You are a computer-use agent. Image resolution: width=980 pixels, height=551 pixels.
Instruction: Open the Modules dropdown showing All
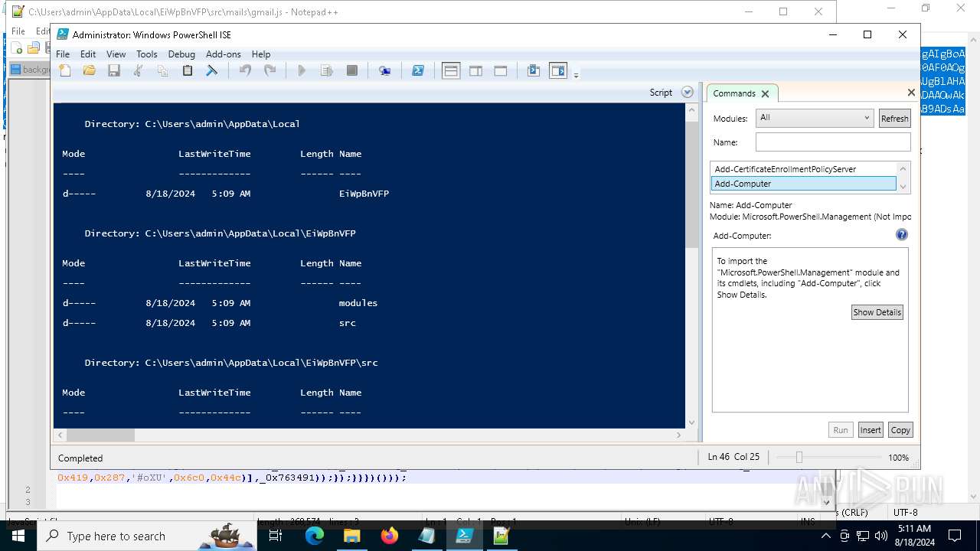pyautogui.click(x=815, y=118)
